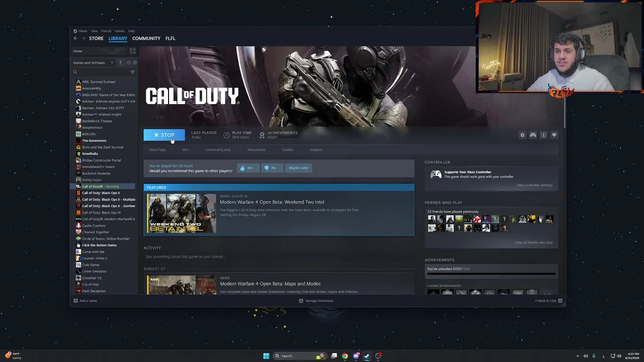Open the DLC link
The width and height of the screenshot is (644, 362).
186,150
